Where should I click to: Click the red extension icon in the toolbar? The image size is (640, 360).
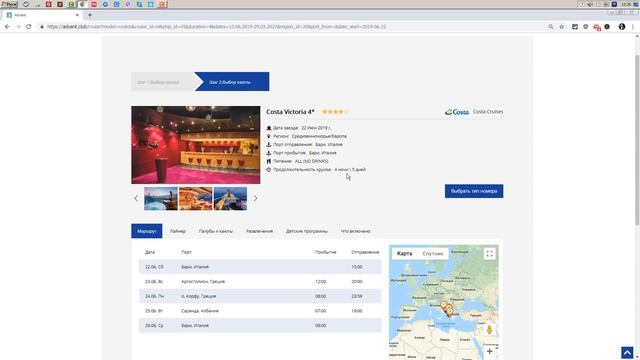click(x=597, y=27)
